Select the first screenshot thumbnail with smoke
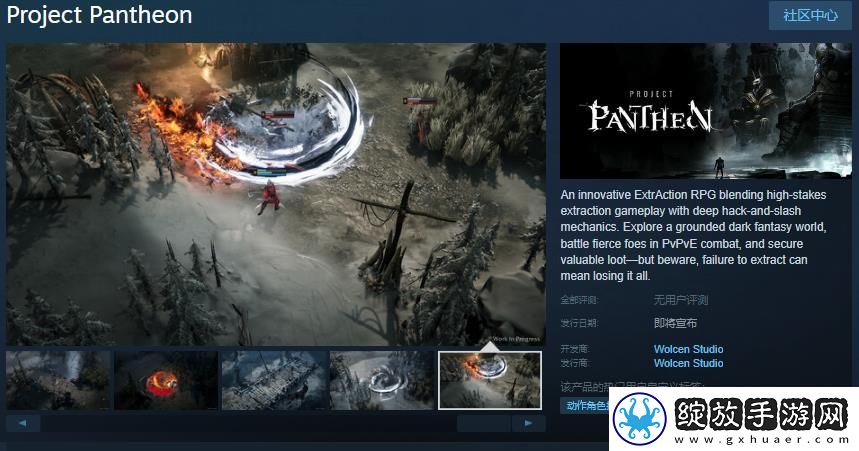Screen dimensions: 859x451 click(x=58, y=380)
